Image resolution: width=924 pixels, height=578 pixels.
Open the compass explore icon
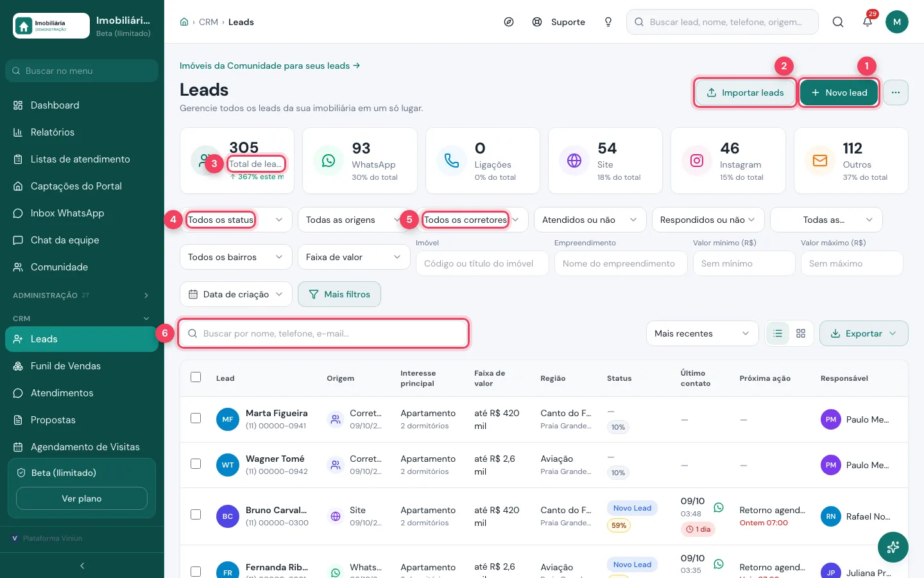509,22
